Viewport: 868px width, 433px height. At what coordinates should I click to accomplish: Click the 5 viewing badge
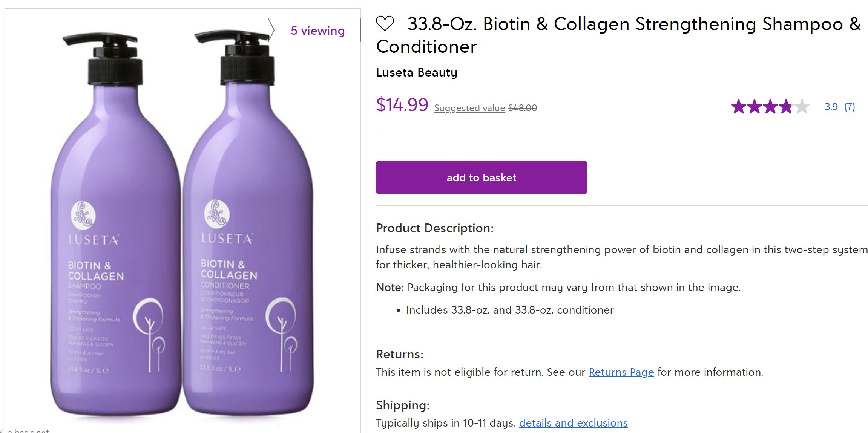click(x=317, y=31)
